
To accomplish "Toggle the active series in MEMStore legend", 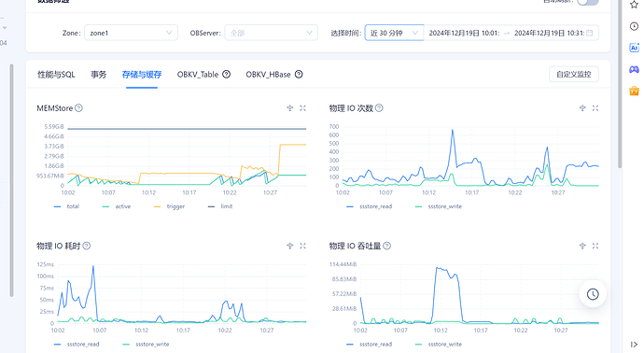I will 117,206.
